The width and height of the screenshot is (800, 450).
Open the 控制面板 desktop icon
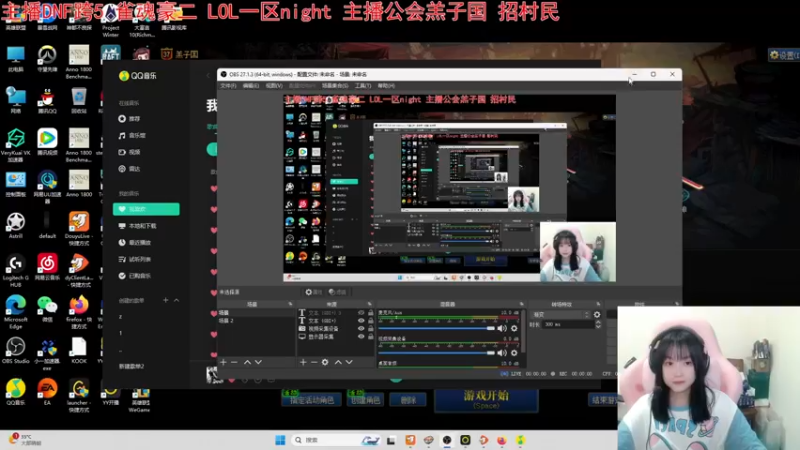point(16,184)
